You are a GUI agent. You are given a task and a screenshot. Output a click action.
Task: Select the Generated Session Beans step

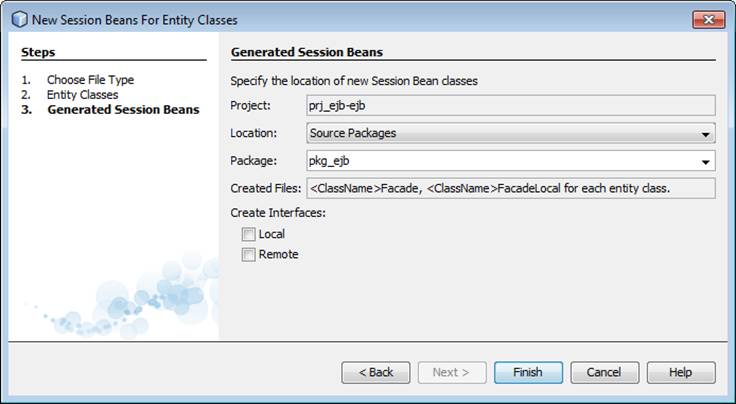pyautogui.click(x=123, y=109)
